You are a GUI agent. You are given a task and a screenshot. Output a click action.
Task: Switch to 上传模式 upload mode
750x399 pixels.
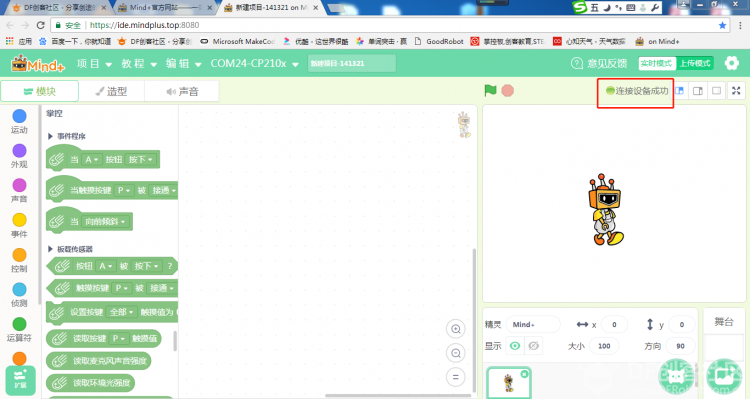(x=695, y=63)
